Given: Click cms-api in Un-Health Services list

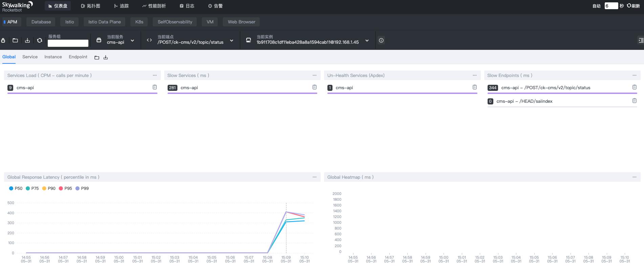Looking at the screenshot, I should 344,87.
